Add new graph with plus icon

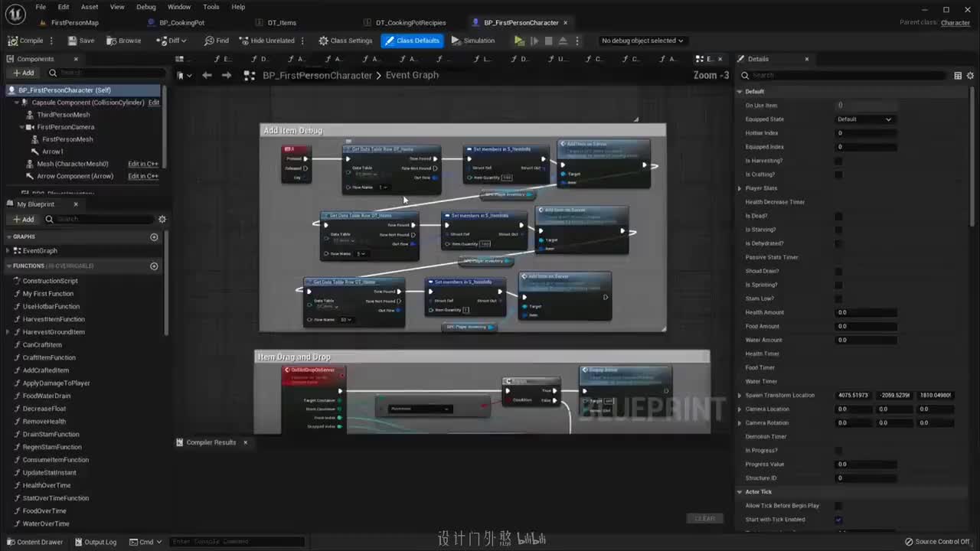pos(154,237)
